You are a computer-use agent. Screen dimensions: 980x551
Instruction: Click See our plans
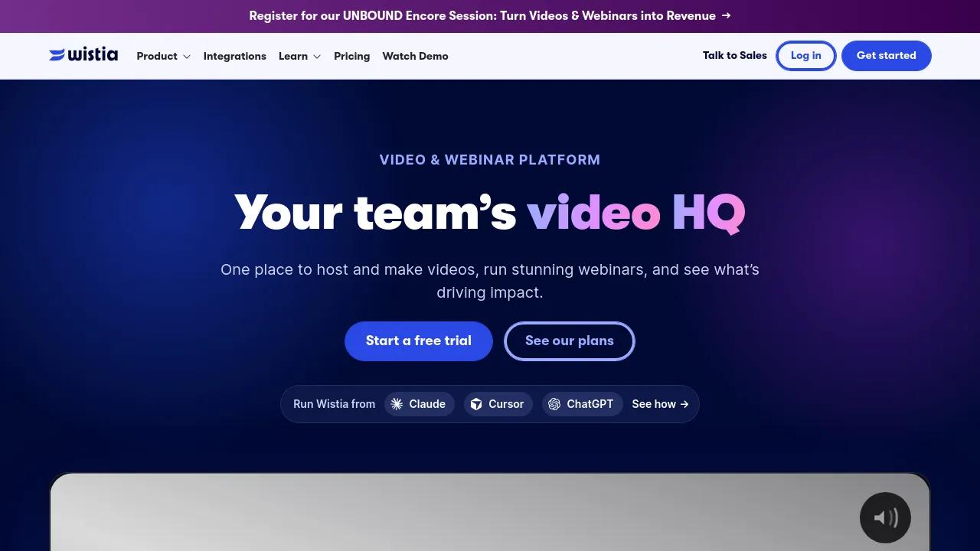point(570,341)
